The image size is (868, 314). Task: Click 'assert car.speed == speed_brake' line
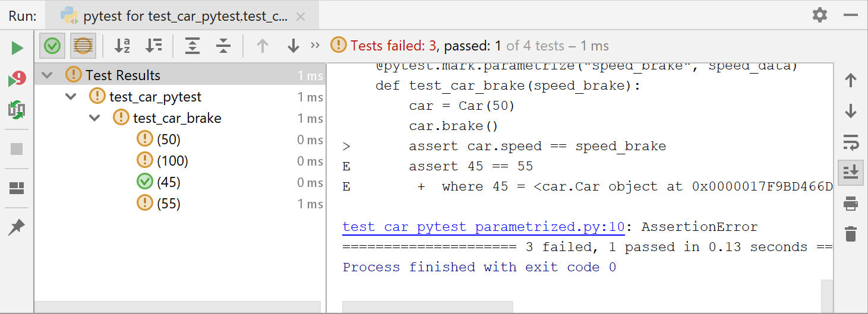coord(538,146)
